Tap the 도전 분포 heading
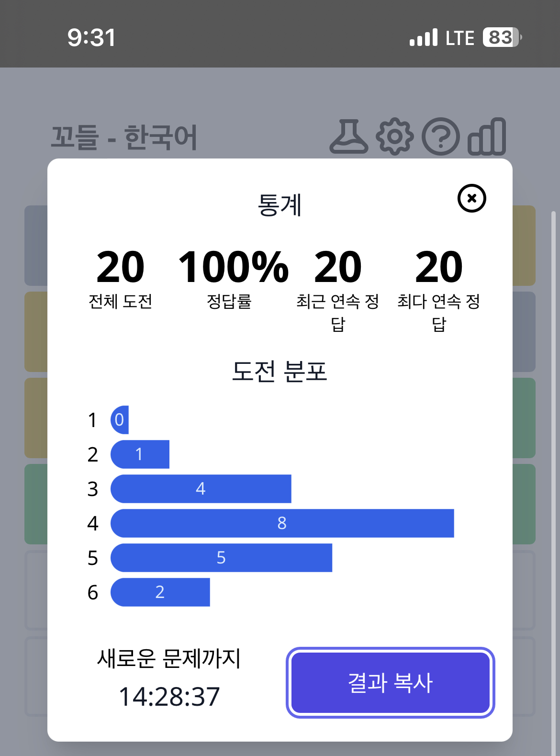This screenshot has height=756, width=560. (280, 371)
